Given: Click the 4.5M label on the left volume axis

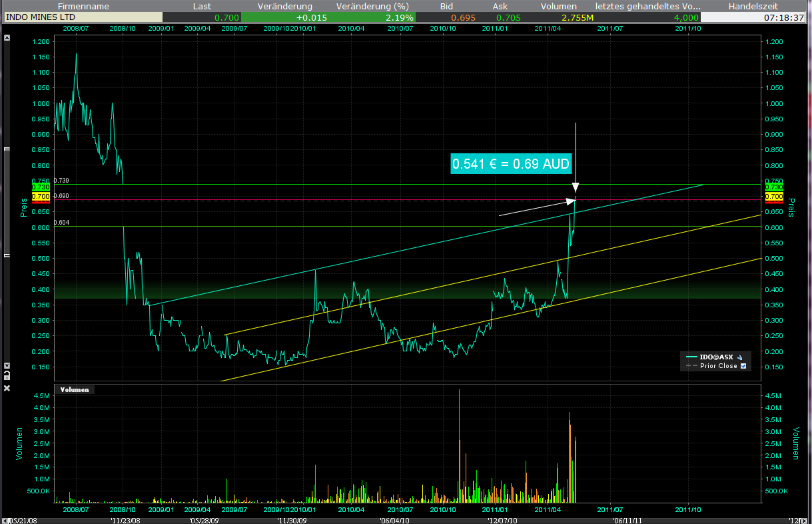Looking at the screenshot, I should click(x=42, y=395).
